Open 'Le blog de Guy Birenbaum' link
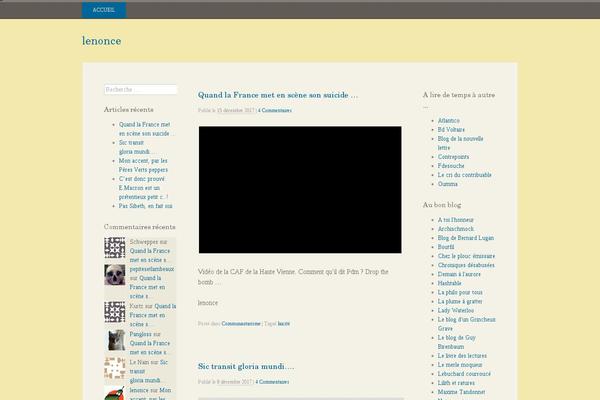Screen dimensions: 600x400 (x=457, y=342)
